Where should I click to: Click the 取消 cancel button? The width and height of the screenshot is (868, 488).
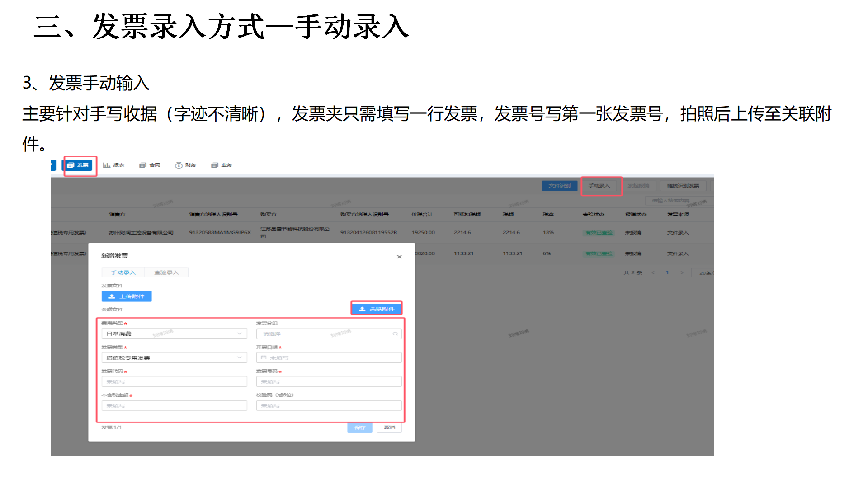(x=389, y=427)
